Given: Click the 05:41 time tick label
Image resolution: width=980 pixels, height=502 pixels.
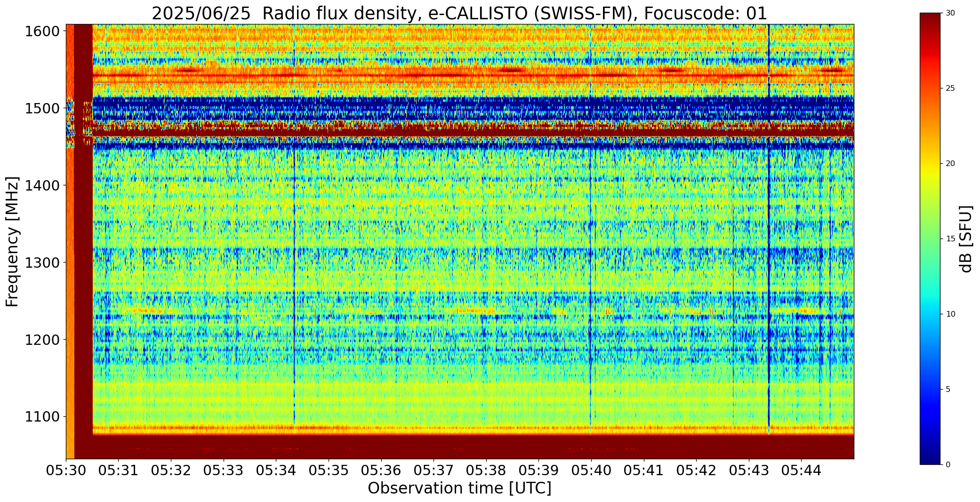Looking at the screenshot, I should pyautogui.click(x=644, y=470).
